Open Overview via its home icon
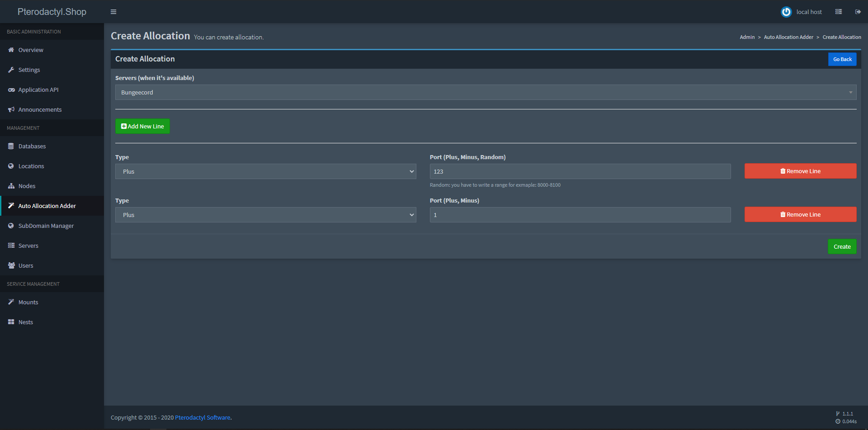The image size is (868, 430). (x=11, y=50)
